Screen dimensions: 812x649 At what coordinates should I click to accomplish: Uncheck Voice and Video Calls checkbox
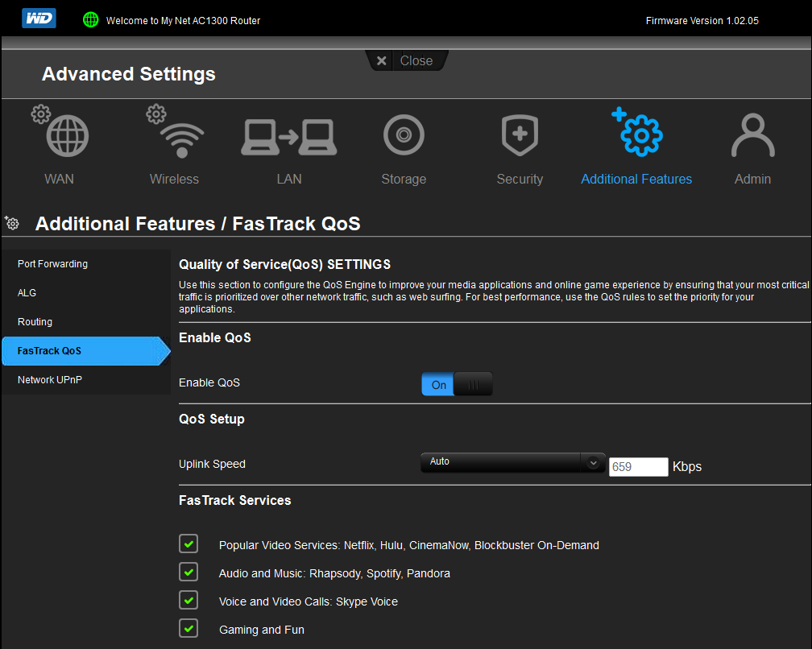coord(188,601)
